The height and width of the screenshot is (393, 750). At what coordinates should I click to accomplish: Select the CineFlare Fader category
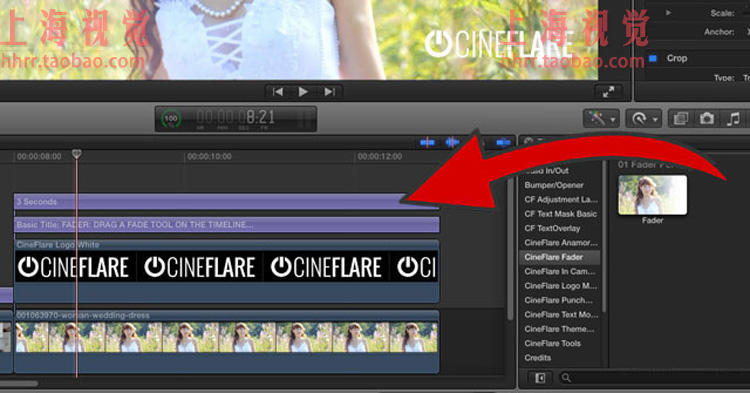coord(559,257)
